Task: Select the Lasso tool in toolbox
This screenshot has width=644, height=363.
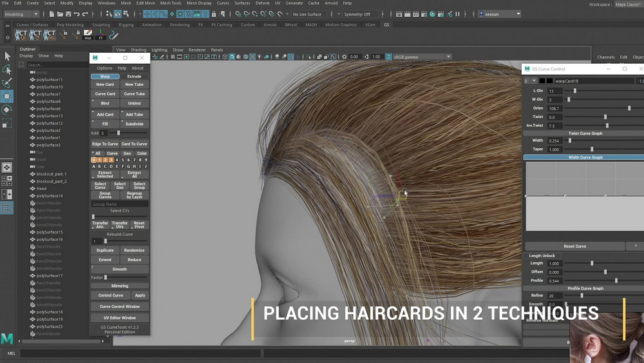Action: pos(7,70)
